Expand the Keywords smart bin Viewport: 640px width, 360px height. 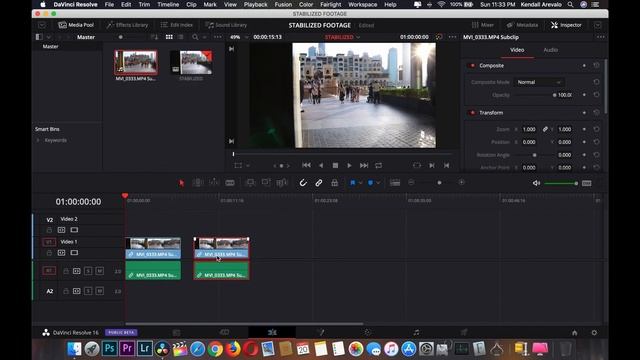coord(38,140)
